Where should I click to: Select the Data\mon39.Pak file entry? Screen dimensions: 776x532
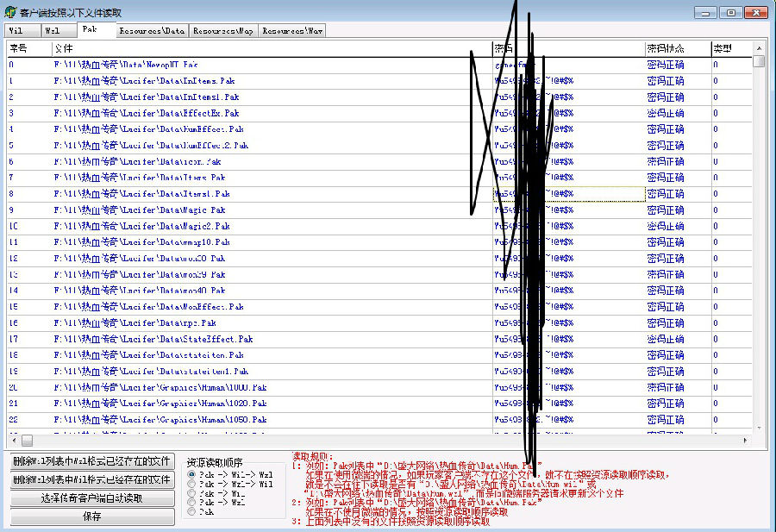(x=140, y=274)
